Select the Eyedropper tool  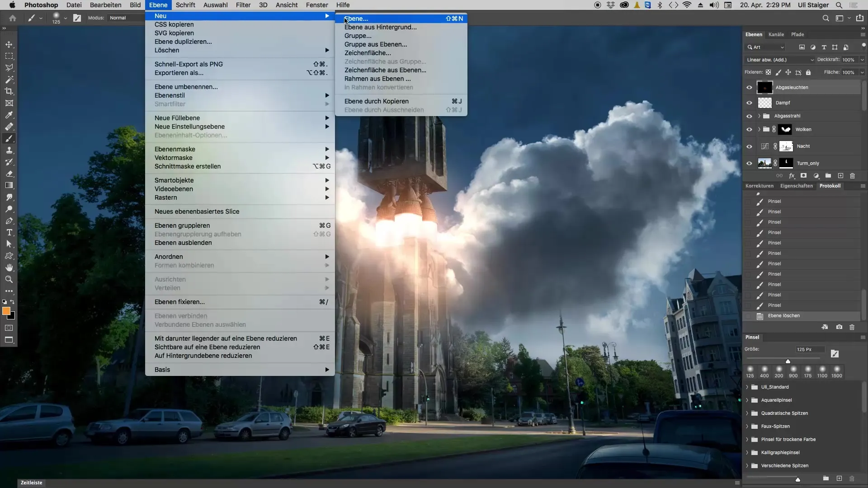pos(9,115)
